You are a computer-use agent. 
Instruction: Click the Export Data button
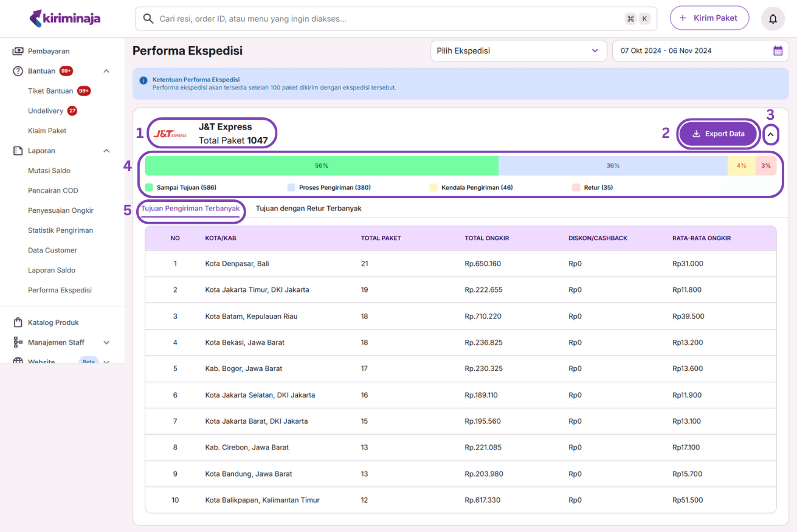pos(718,134)
